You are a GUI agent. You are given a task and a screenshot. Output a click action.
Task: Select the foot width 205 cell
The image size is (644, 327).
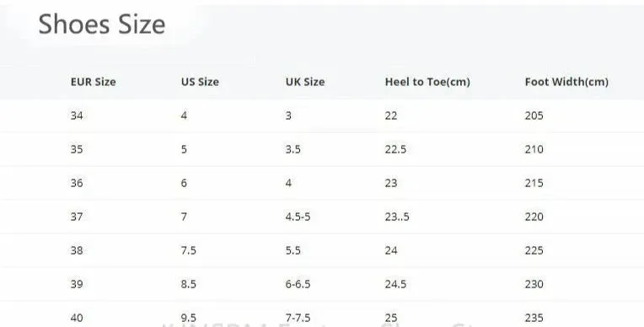pyautogui.click(x=534, y=115)
